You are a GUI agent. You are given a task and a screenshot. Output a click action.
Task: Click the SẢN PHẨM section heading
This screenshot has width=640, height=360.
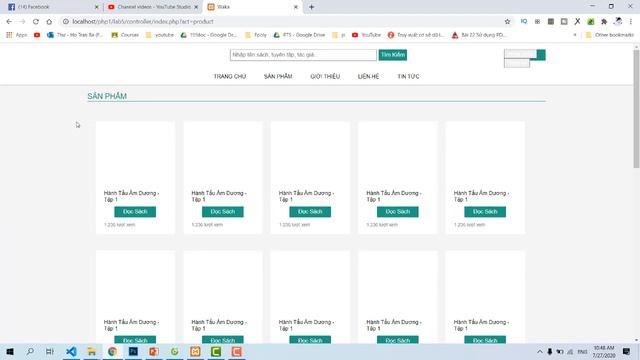click(x=107, y=96)
